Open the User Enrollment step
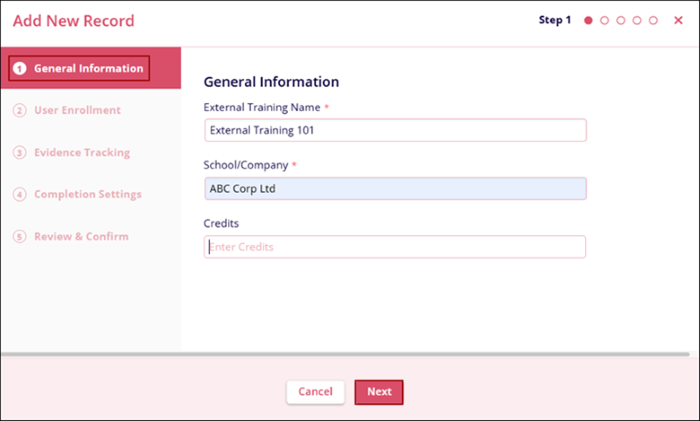Image resolution: width=700 pixels, height=421 pixels. (x=77, y=110)
